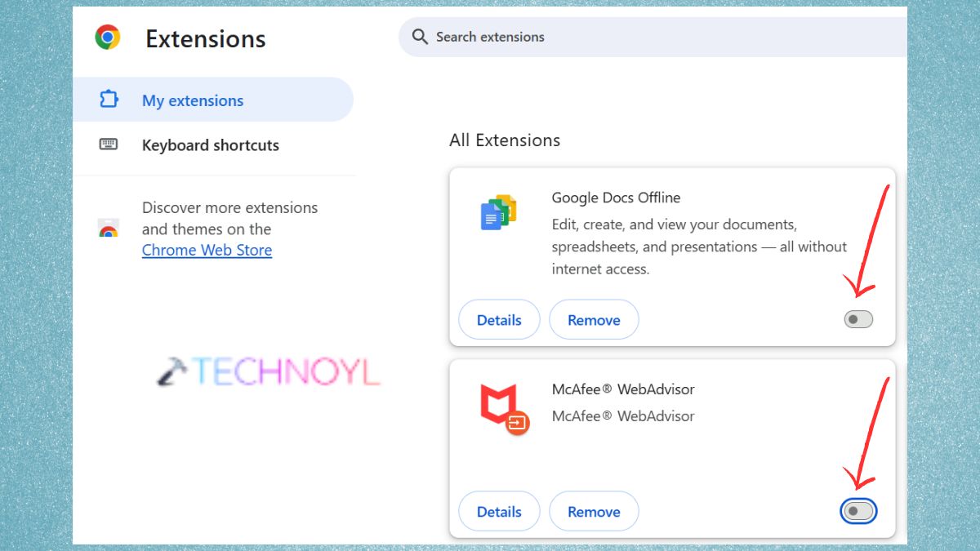
Task: Click the Discover more extensions text
Action: click(x=229, y=218)
